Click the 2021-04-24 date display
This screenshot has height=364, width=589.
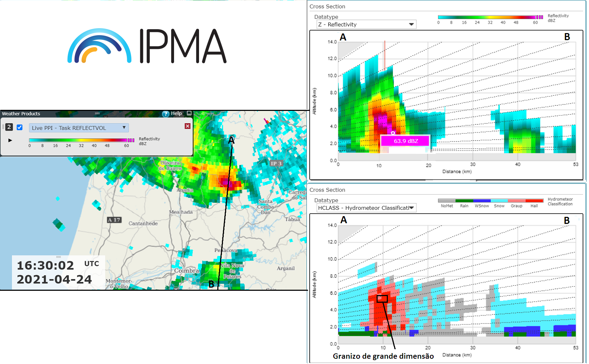54,279
